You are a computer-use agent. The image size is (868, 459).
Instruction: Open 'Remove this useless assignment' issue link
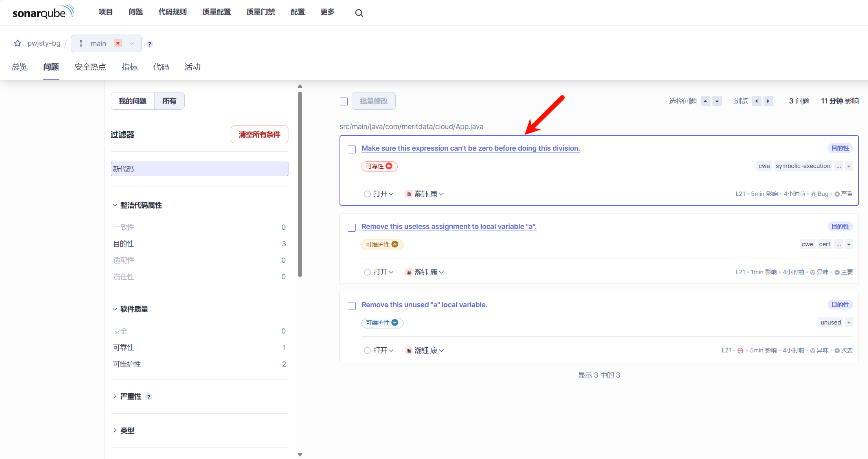[449, 227]
